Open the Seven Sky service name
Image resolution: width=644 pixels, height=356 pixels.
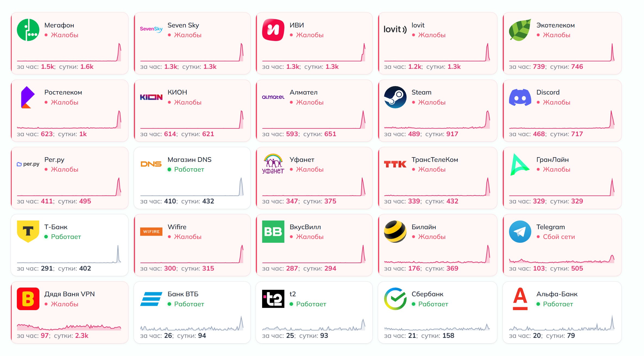[183, 25]
